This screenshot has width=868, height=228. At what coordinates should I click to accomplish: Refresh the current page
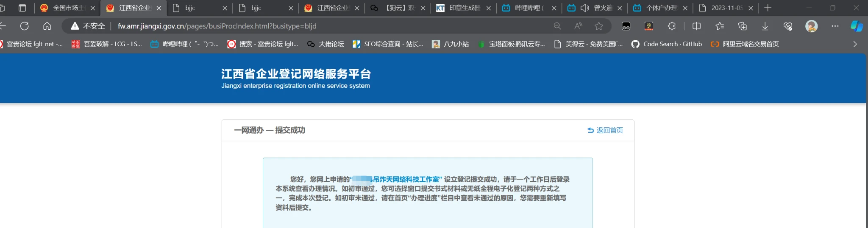25,26
